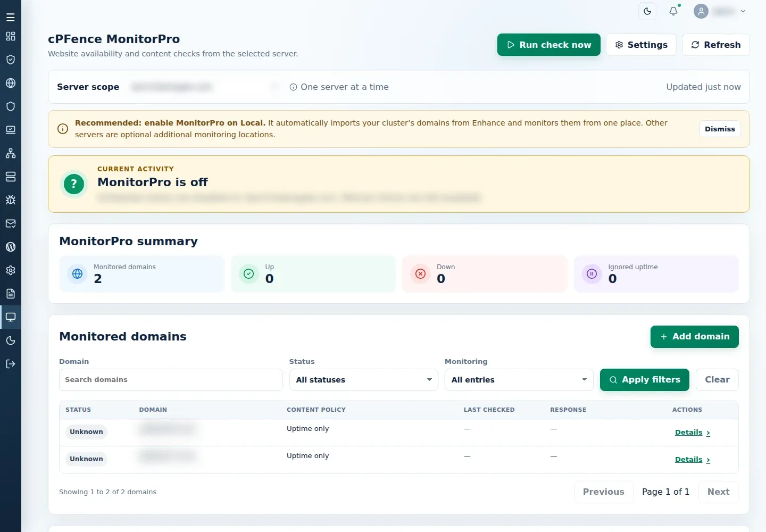This screenshot has height=532, width=766.
Task: Clear the domain filters
Action: (717, 380)
